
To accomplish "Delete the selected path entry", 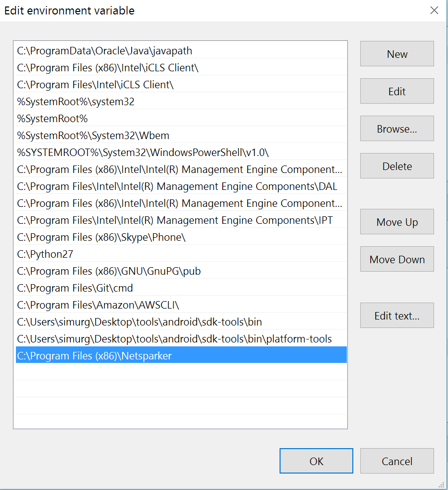I will tap(397, 165).
